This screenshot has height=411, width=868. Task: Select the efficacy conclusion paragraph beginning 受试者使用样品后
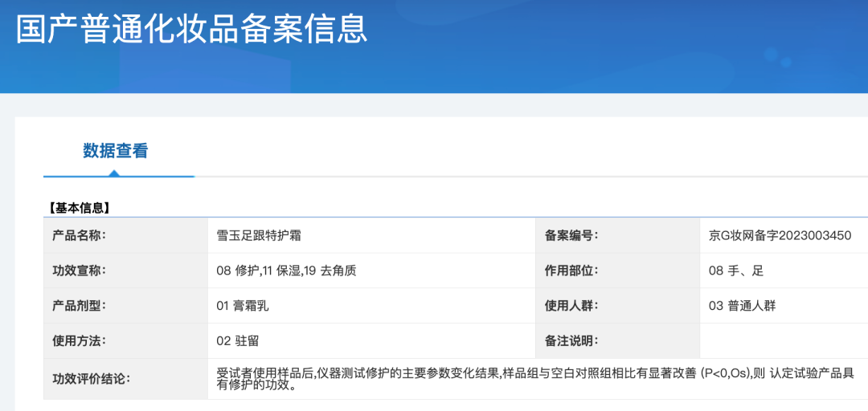click(x=535, y=379)
